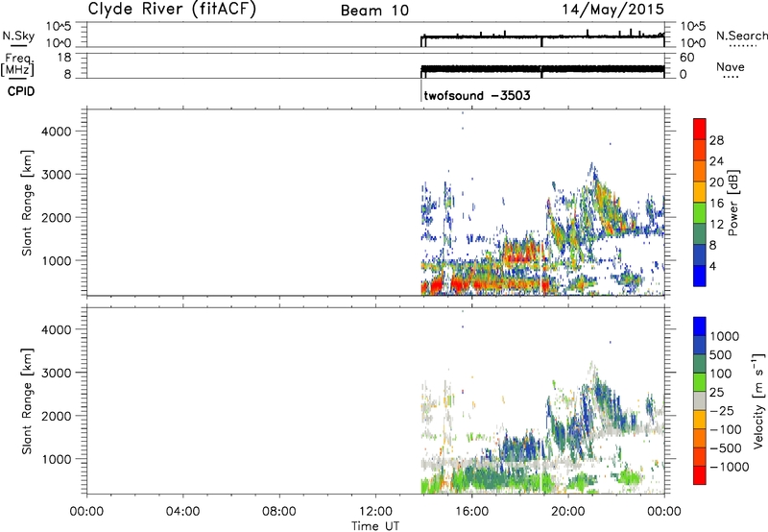Click the solid line sample under N.Sky
The height and width of the screenshot is (532, 768).
coord(18,46)
